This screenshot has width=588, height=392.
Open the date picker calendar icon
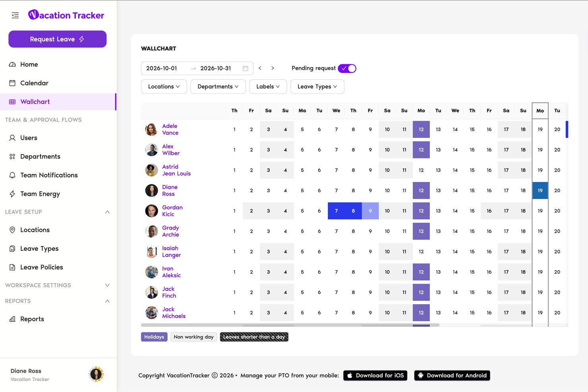coord(246,68)
